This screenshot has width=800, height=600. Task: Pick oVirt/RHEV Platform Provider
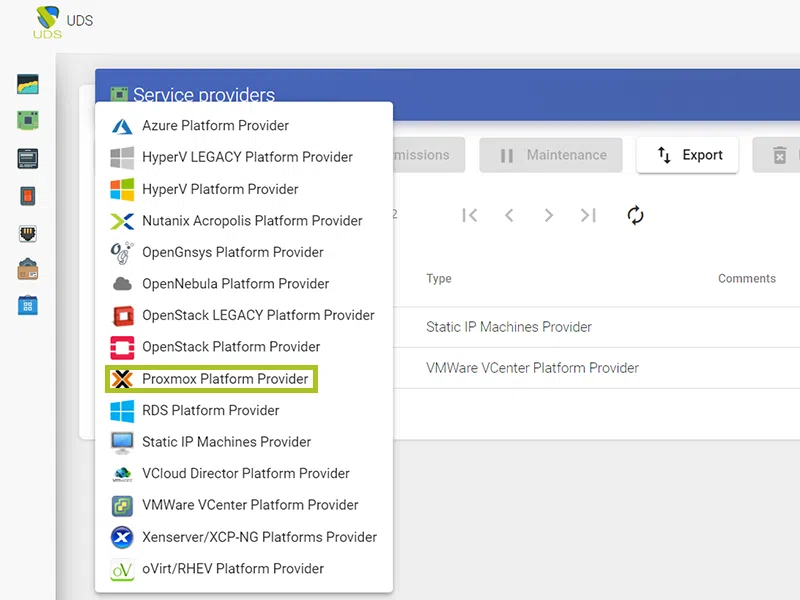pyautogui.click(x=244, y=569)
